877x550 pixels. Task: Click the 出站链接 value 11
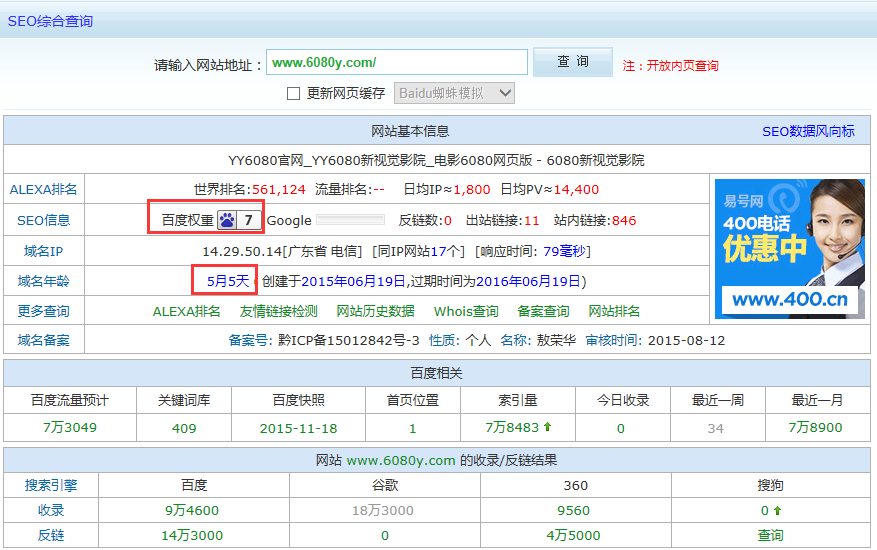pyautogui.click(x=532, y=220)
